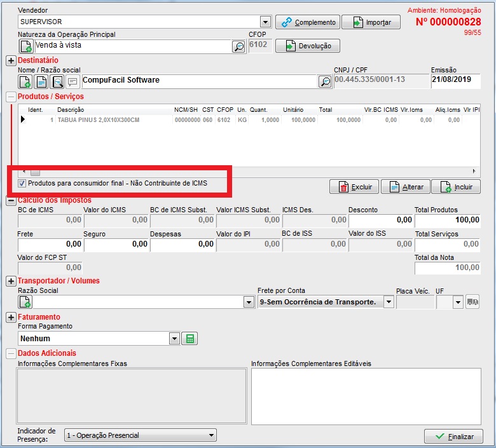Viewport: 496px width, 448px height.
Task: Open the Vendedor dropdown
Action: 265,22
